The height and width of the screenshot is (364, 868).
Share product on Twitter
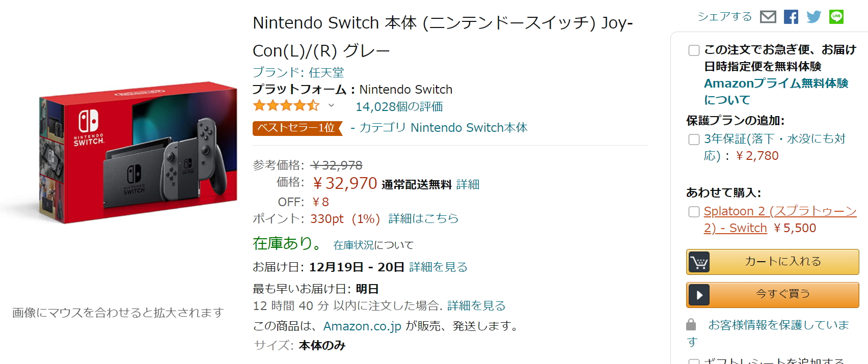pos(813,17)
